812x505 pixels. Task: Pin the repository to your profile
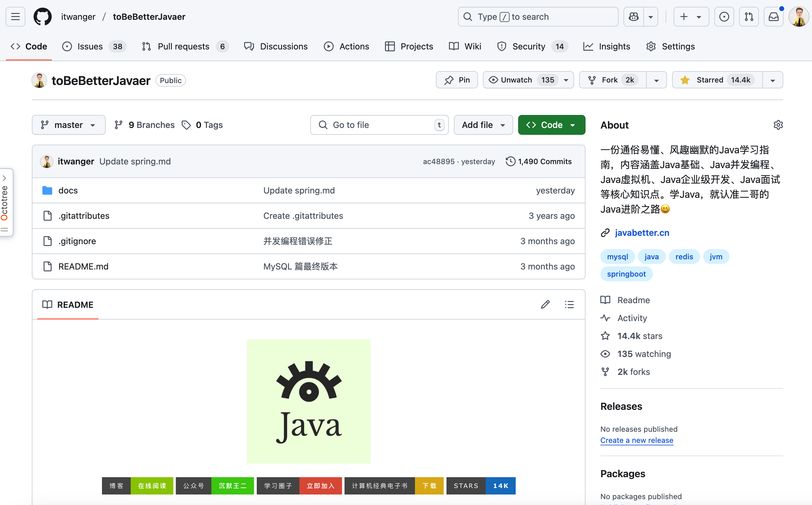tap(457, 80)
